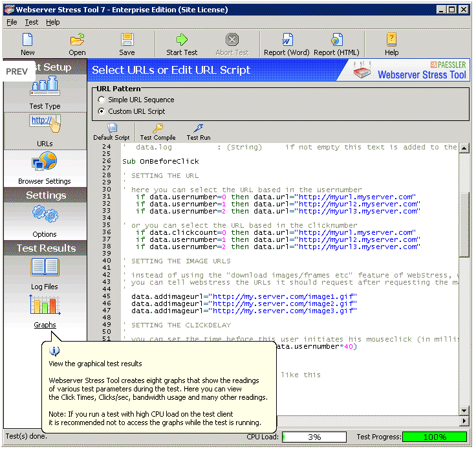This screenshot has height=449, width=476.
Task: Minimize the Webserver Stress Tool window
Action: pos(441,10)
